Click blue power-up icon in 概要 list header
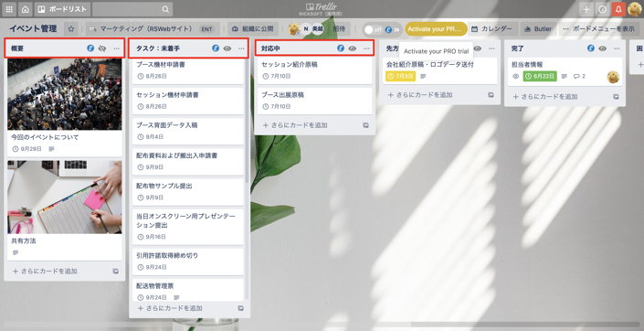644x331 pixels. click(x=90, y=48)
